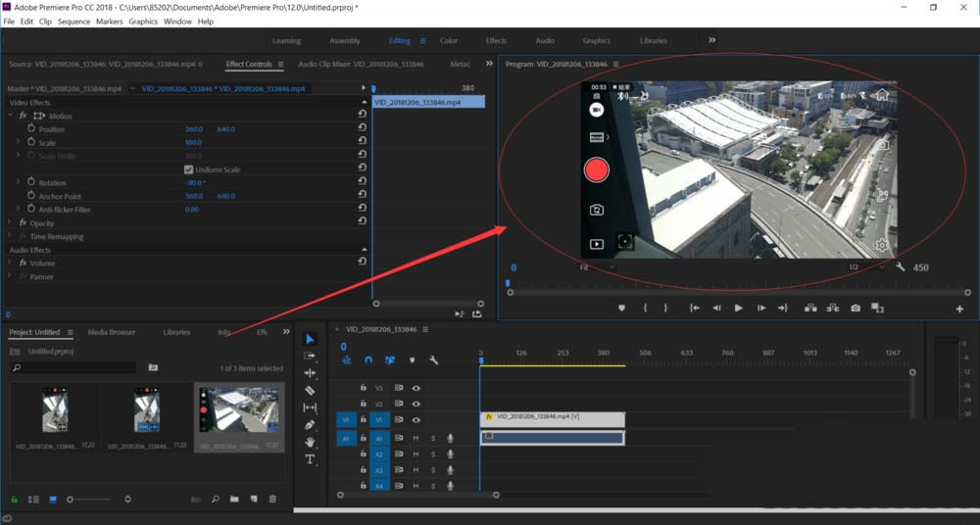Click the Position X value 360.0
The width and height of the screenshot is (980, 525).
coord(194,129)
